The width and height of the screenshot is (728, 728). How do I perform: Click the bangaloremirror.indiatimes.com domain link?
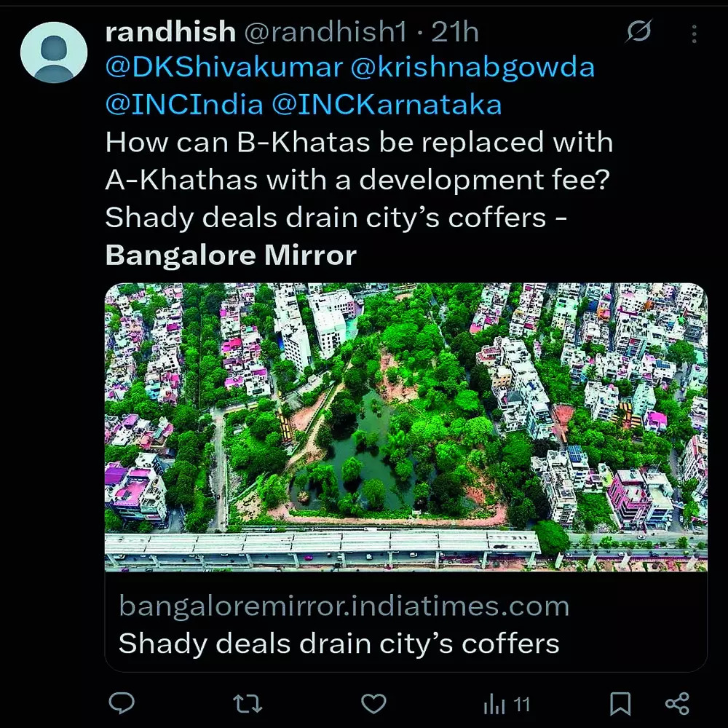point(344,606)
